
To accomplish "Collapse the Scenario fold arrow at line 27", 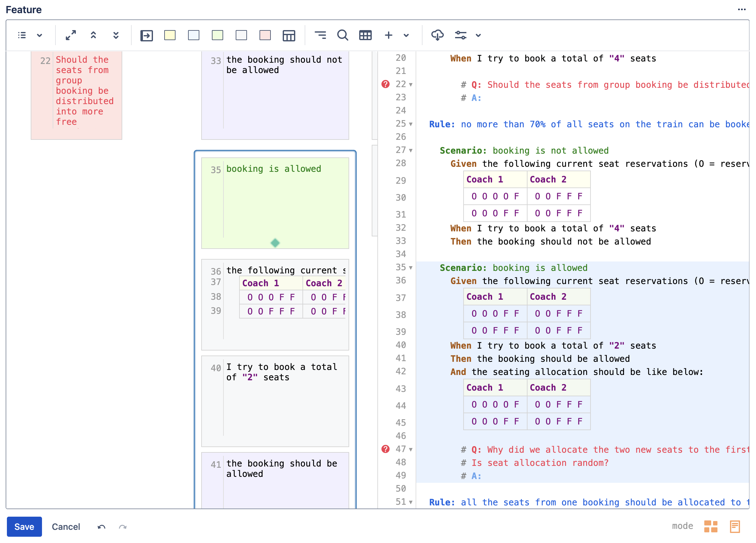I will coord(411,151).
